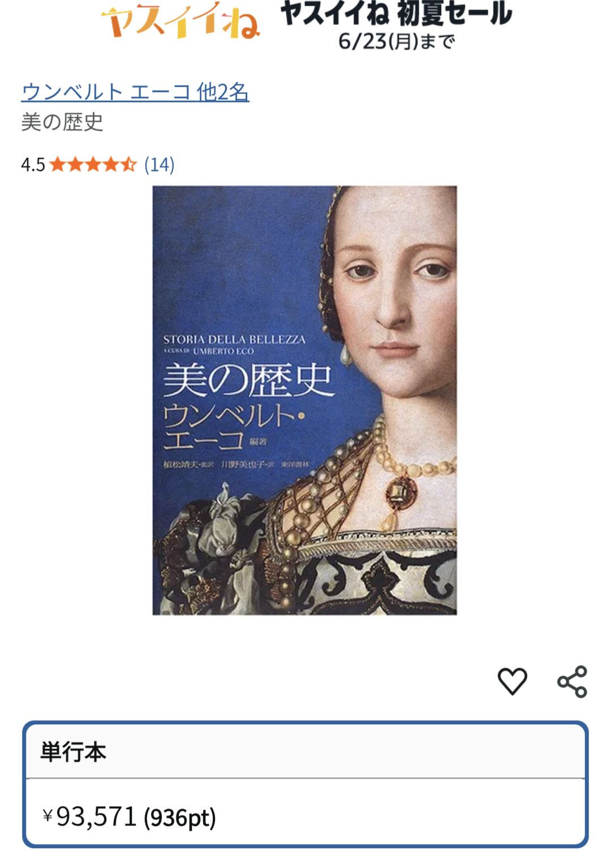Tap the orange ヤスイイね logo
The width and height of the screenshot is (611, 868).
(181, 23)
